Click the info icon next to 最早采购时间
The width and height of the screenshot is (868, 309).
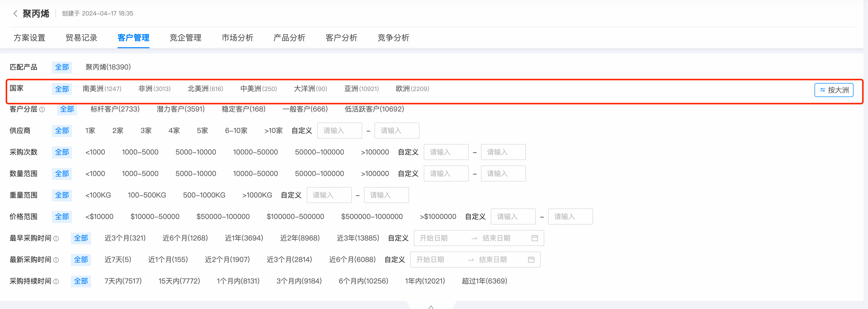tap(56, 238)
